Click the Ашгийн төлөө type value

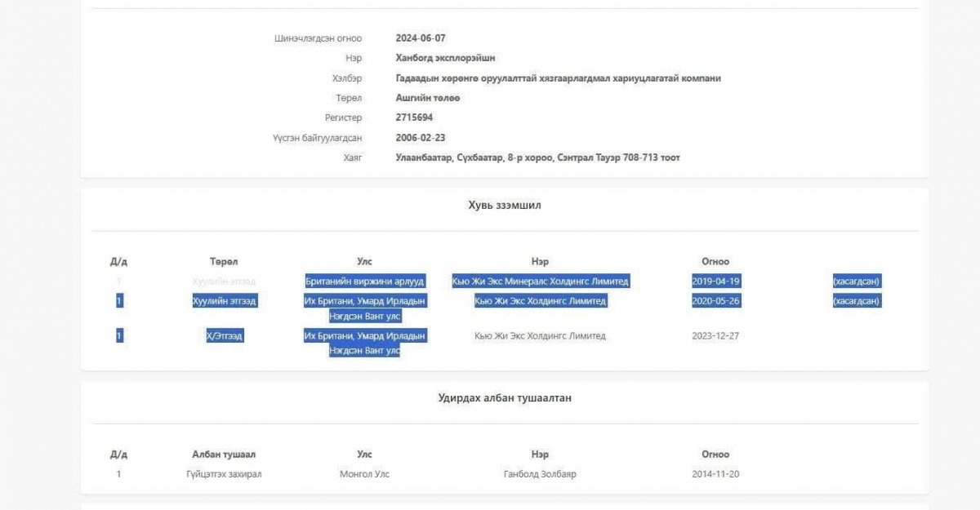click(x=428, y=98)
